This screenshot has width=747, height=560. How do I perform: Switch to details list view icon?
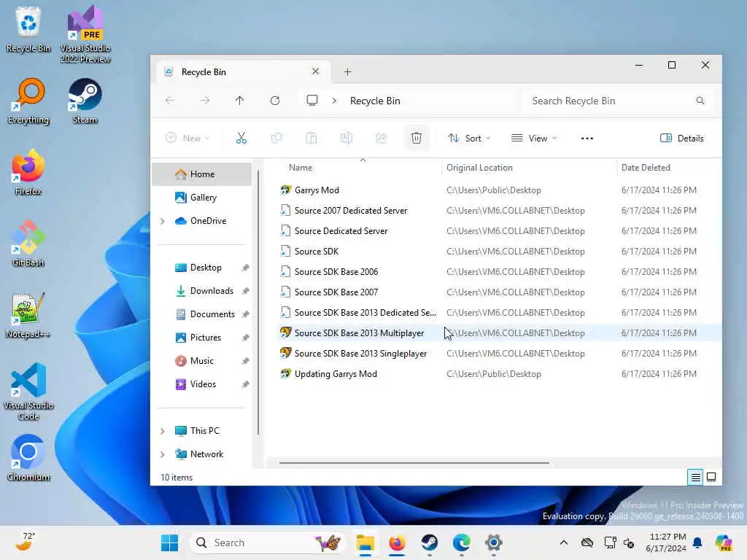click(695, 477)
